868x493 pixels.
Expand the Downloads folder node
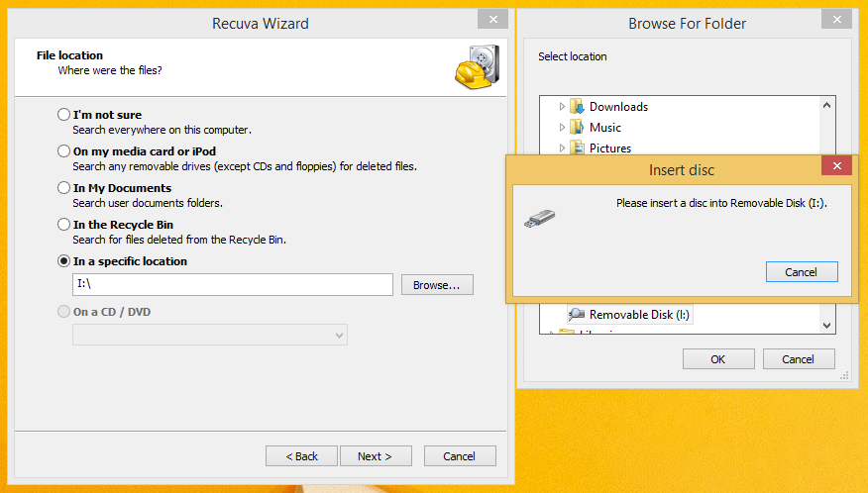point(562,106)
